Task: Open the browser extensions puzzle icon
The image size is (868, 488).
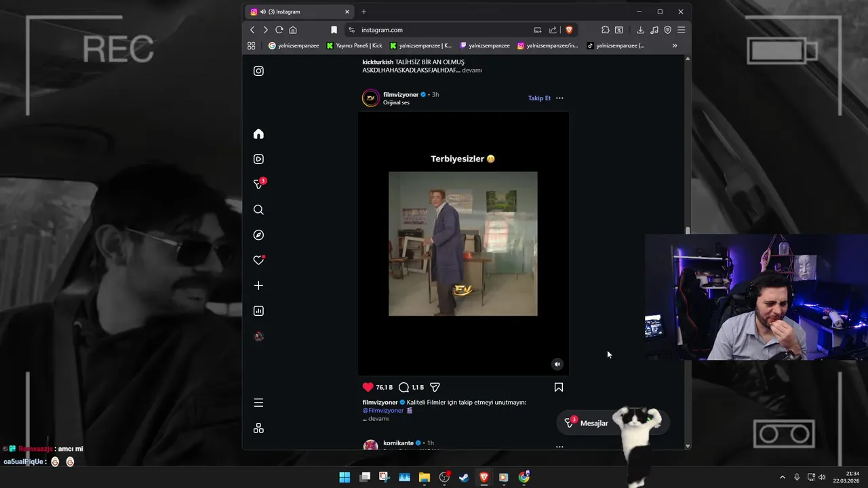Action: coord(606,30)
